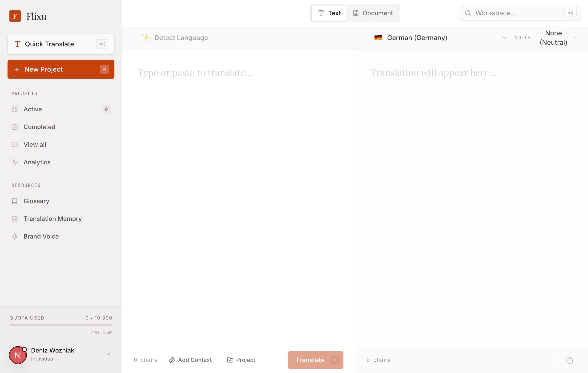Image resolution: width=588 pixels, height=373 pixels.
Task: Switch to Document mode
Action: point(373,13)
